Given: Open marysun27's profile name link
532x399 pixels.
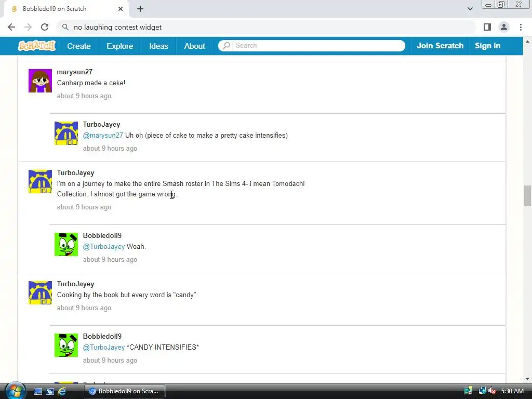Looking at the screenshot, I should tap(75, 72).
